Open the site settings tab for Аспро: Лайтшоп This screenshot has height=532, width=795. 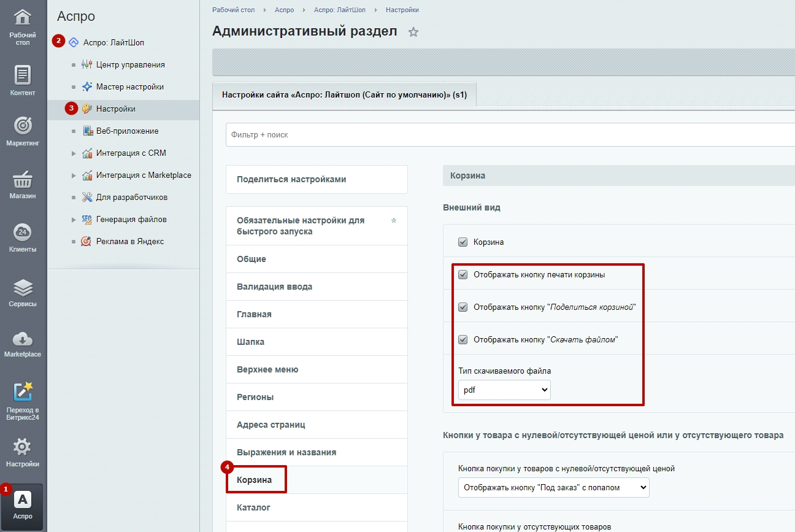pyautogui.click(x=344, y=96)
